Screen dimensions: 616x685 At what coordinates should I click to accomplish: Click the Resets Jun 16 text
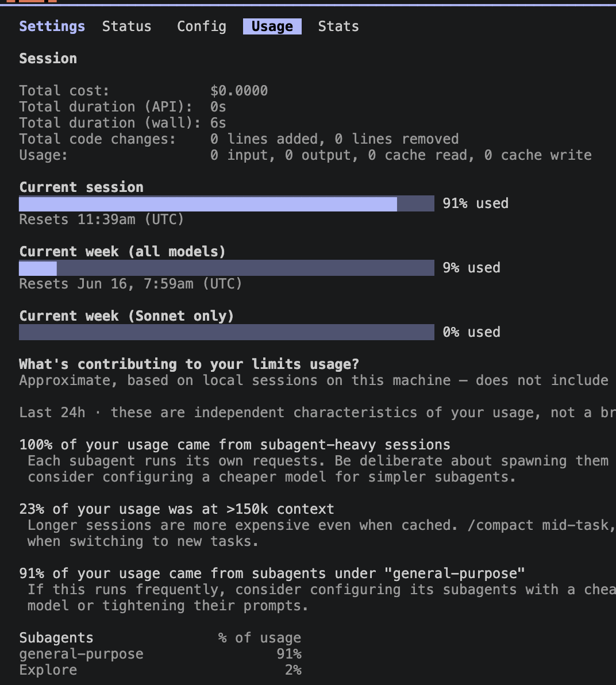coord(130,284)
